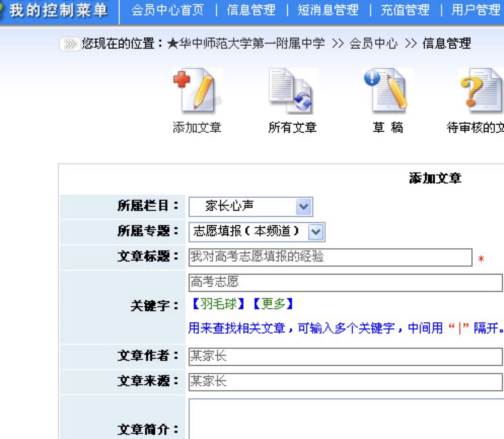Viewport: 504px width, 439px height.
Task: Follow the 会员中心 breadcrumb link
Action: 373,44
